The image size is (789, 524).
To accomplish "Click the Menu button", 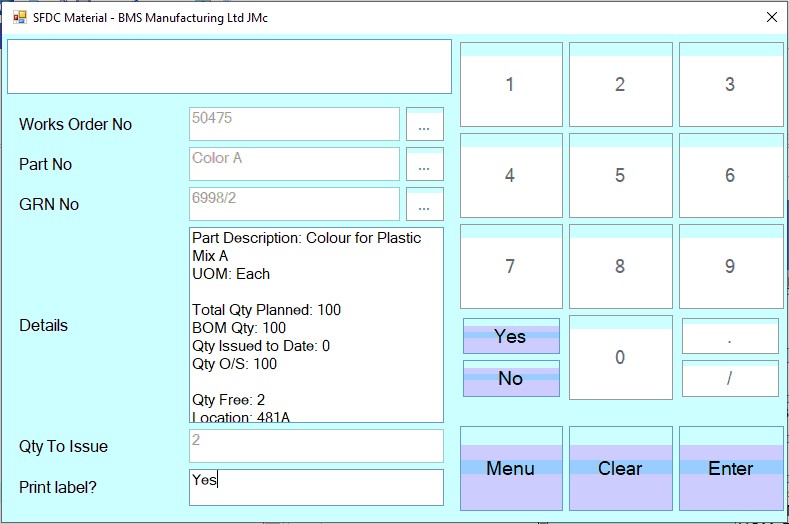I will [510, 468].
